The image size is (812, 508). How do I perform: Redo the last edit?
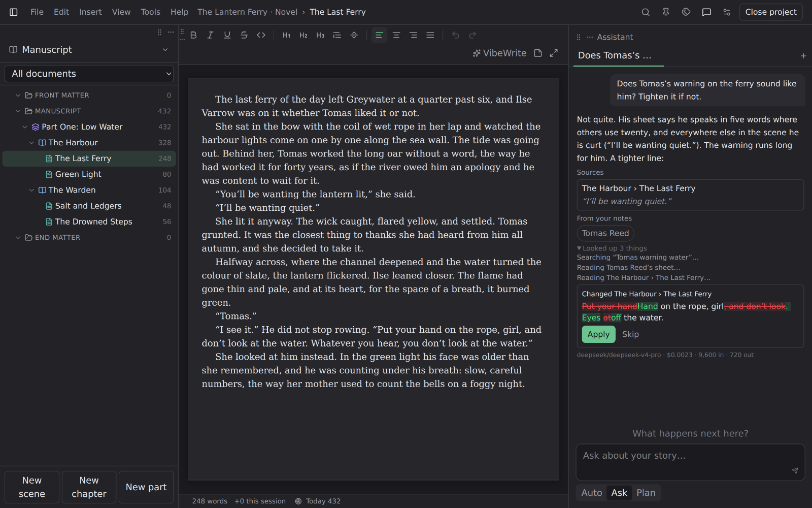[x=472, y=35]
